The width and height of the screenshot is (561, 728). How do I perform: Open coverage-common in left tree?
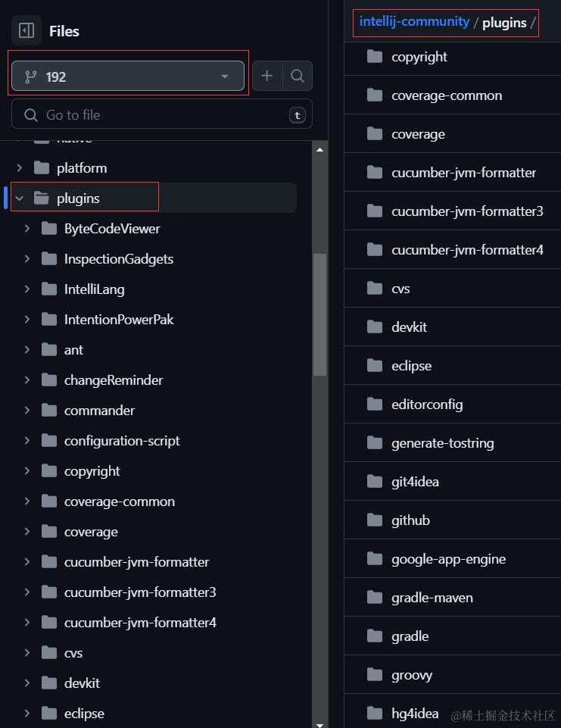pyautogui.click(x=120, y=501)
